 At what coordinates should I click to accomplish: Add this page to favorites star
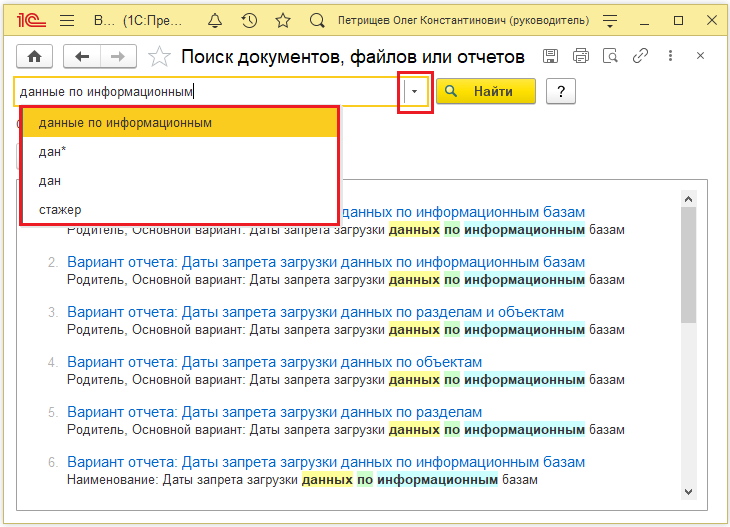click(x=159, y=57)
